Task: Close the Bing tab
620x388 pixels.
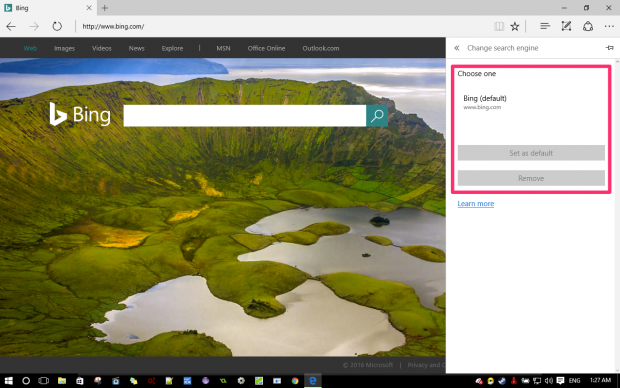Action: [x=89, y=8]
